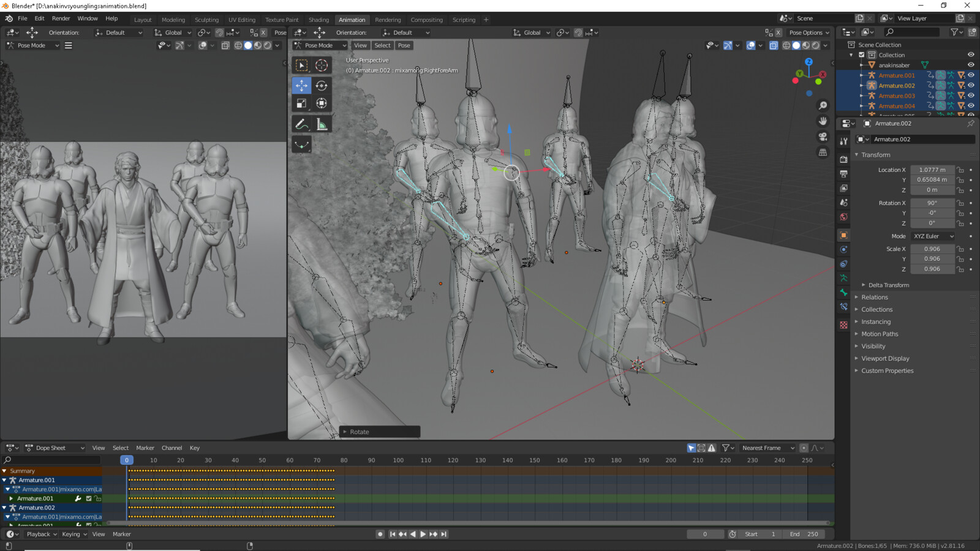Screen dimensions: 980x551
Task: Click the object name field Armature.002
Action: click(x=924, y=139)
